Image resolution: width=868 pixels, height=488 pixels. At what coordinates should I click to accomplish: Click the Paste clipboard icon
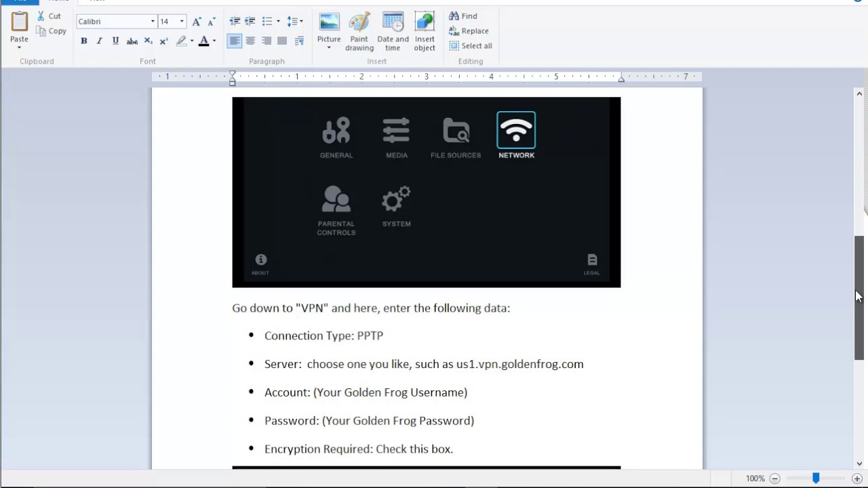19,22
